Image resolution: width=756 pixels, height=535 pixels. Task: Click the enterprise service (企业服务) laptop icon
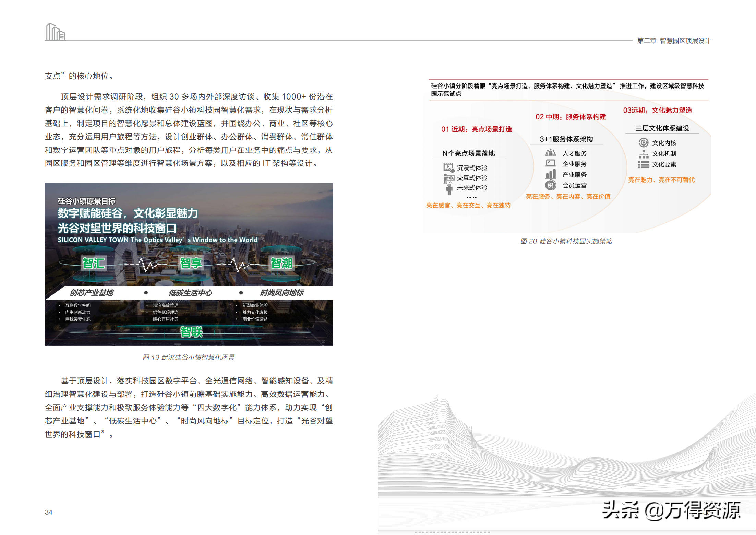point(550,164)
